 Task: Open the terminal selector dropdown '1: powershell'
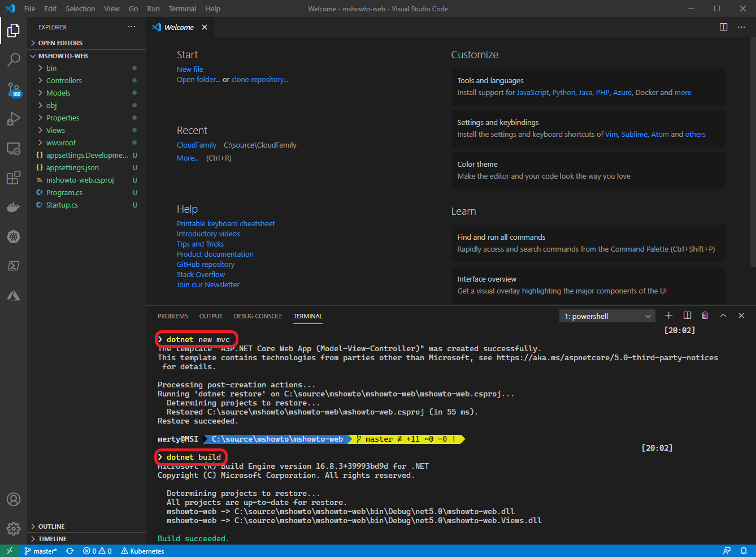coord(607,316)
